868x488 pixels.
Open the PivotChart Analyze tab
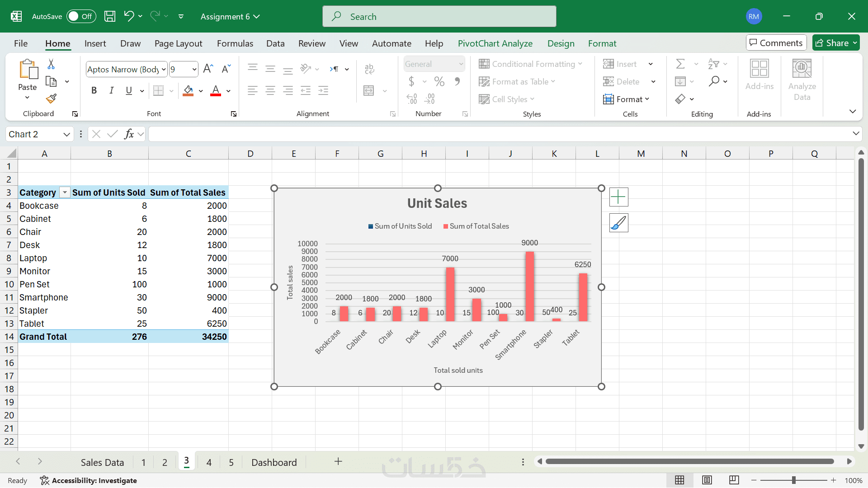495,43
